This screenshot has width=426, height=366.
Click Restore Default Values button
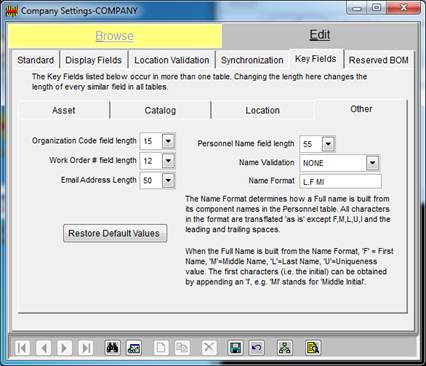115,233
